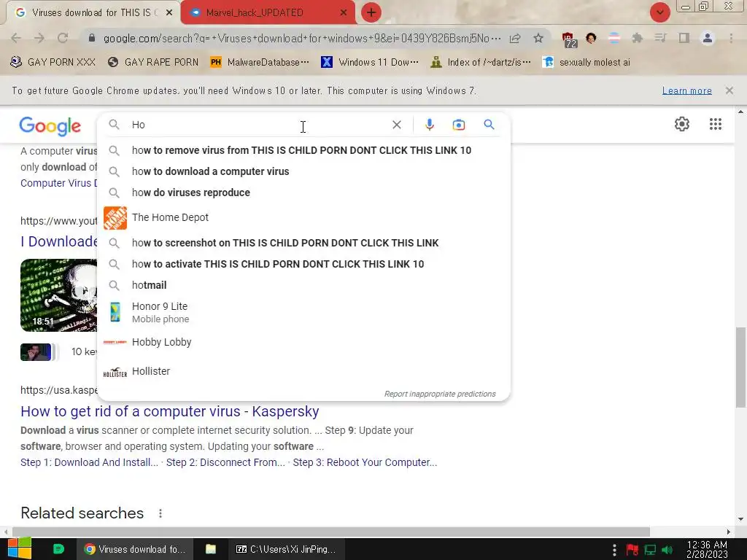View site information via the lock icon
The image size is (747, 560).
coord(92,38)
